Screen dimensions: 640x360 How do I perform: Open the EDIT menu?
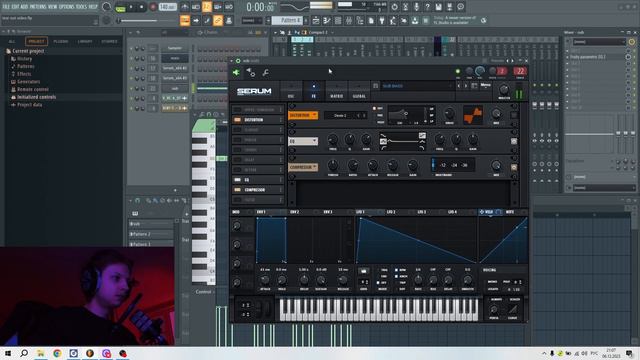tap(16, 7)
